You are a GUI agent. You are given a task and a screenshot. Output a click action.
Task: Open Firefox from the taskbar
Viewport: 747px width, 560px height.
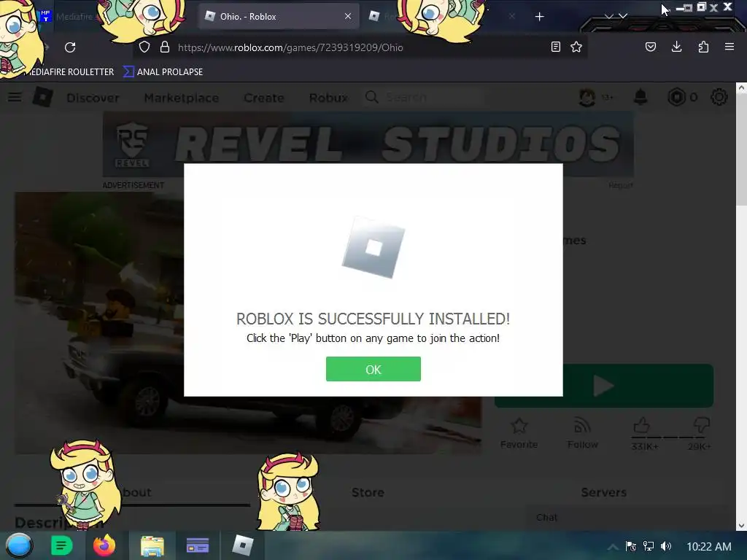pos(104,545)
